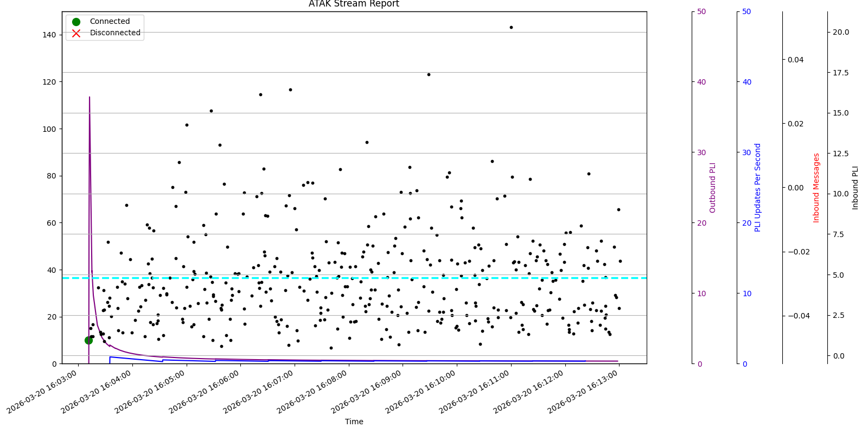The width and height of the screenshot is (868, 434).
Task: Click the Disconnected legend label text
Action: point(115,33)
